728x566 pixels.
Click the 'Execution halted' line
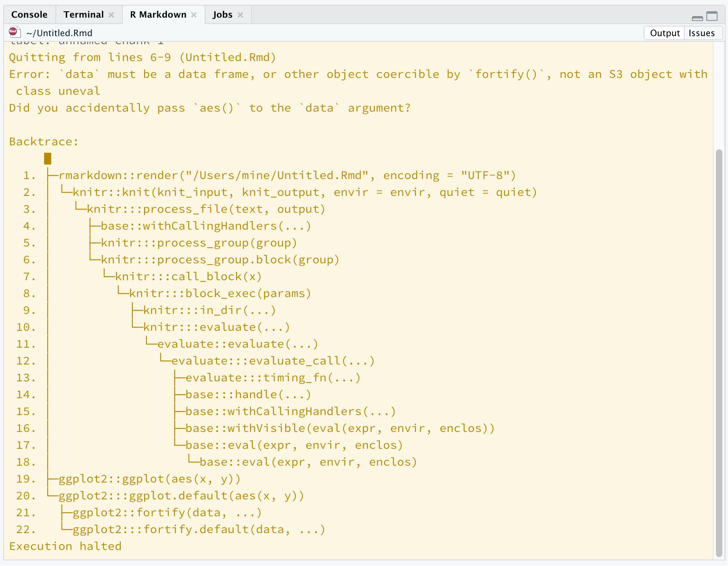pos(65,546)
